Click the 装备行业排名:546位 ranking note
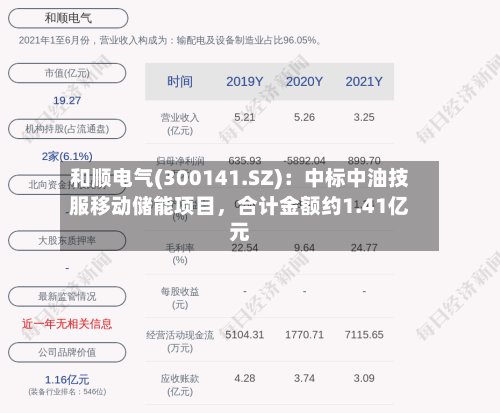Image resolution: width=500 pixels, height=413 pixels. pyautogui.click(x=67, y=392)
